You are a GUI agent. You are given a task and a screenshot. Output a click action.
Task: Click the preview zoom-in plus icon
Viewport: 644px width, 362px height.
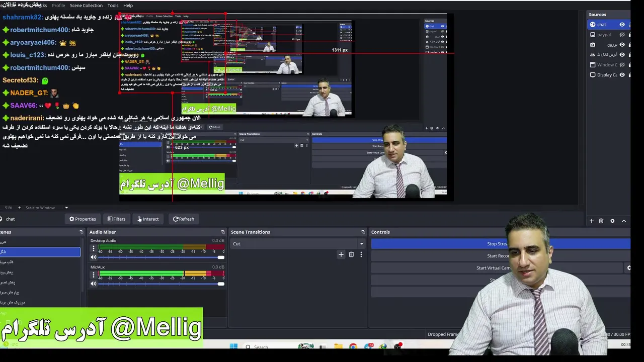(x=20, y=208)
